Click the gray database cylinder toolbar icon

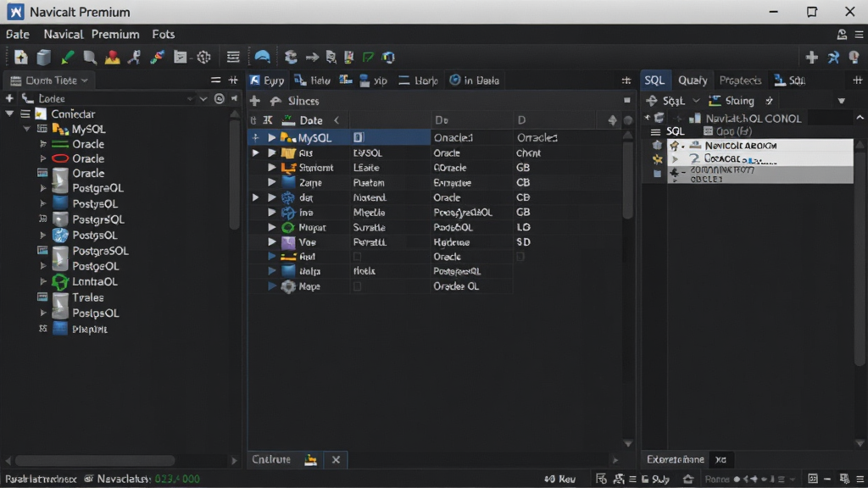[44, 57]
